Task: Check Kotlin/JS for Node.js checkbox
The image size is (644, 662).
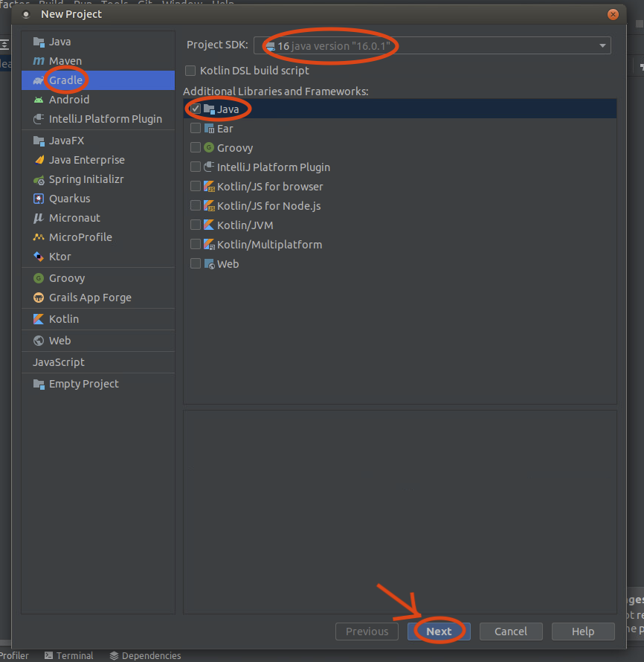Action: click(x=196, y=205)
